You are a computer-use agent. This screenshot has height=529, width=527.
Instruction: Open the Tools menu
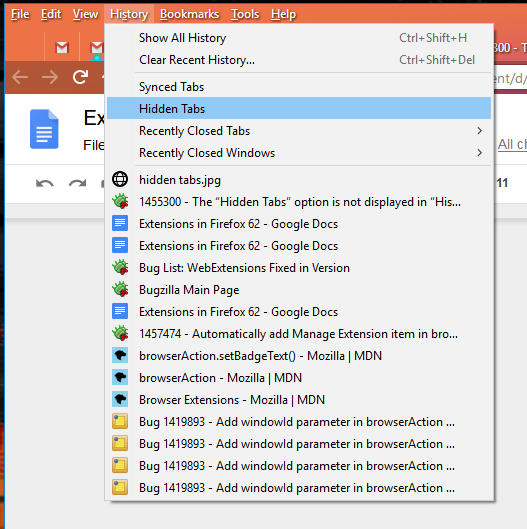245,14
